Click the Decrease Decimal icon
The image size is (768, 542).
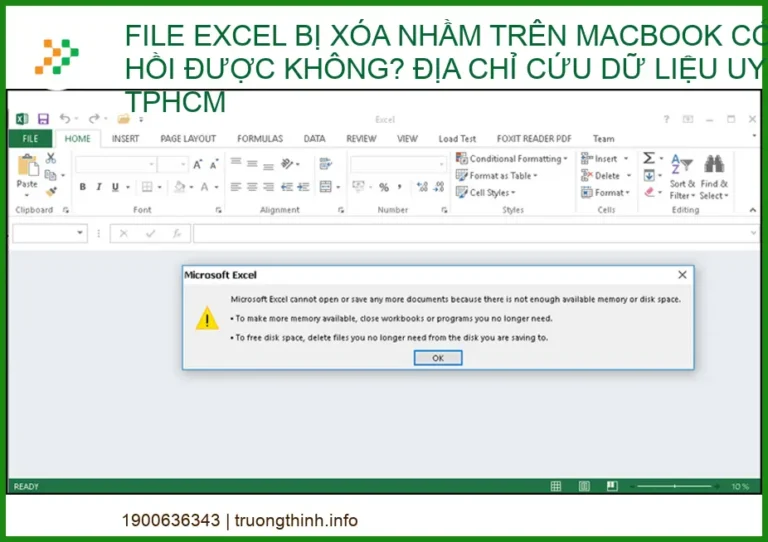tap(439, 187)
